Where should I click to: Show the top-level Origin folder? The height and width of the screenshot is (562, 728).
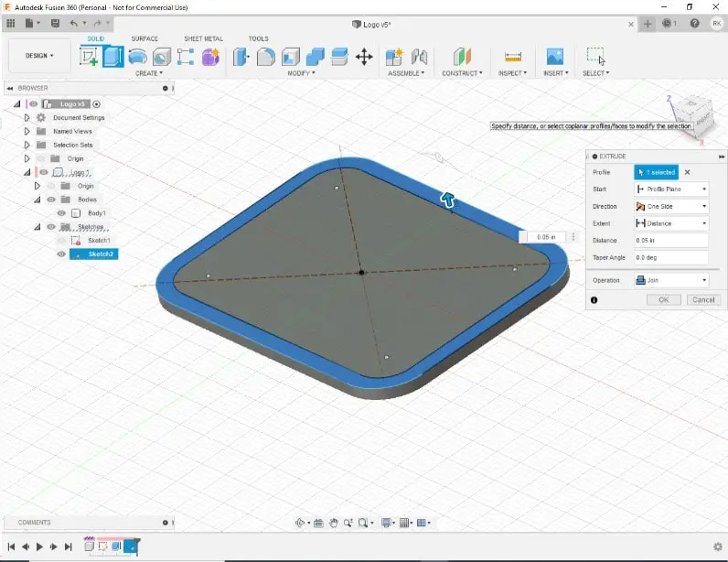tap(41, 158)
